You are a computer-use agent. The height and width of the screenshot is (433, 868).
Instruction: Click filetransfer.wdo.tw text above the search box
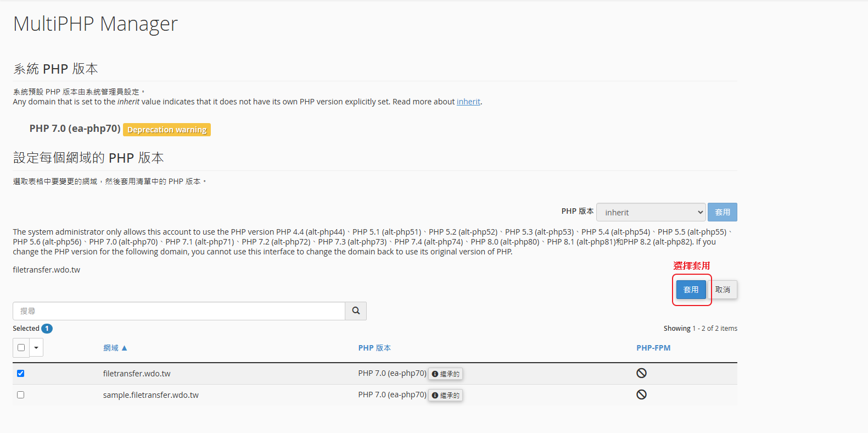(47, 270)
